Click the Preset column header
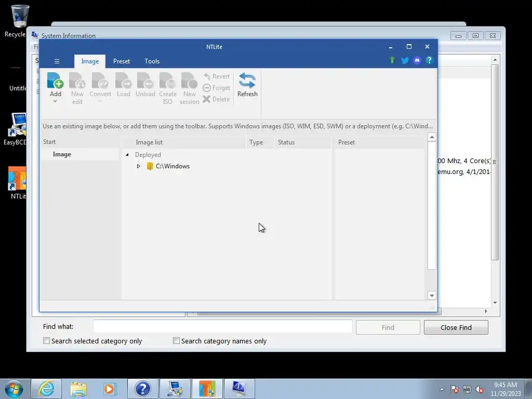Screen dimensions: 532x399 [347, 142]
